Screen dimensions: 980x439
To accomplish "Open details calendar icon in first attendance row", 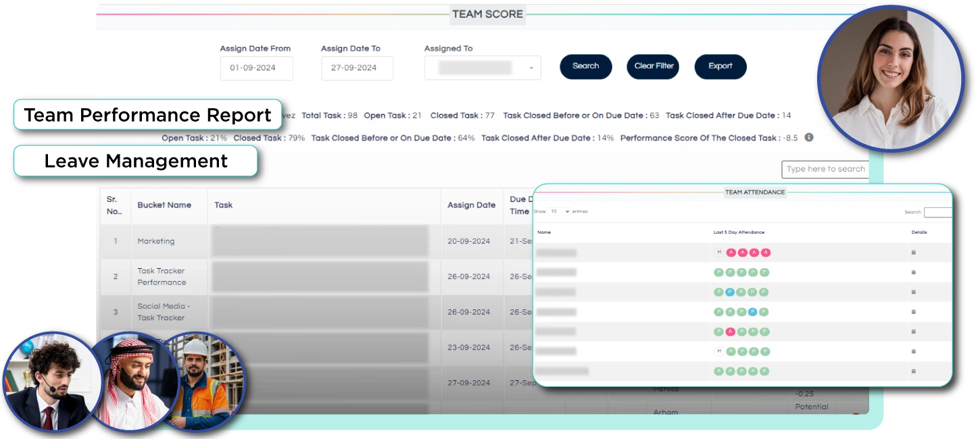I will 914,253.
